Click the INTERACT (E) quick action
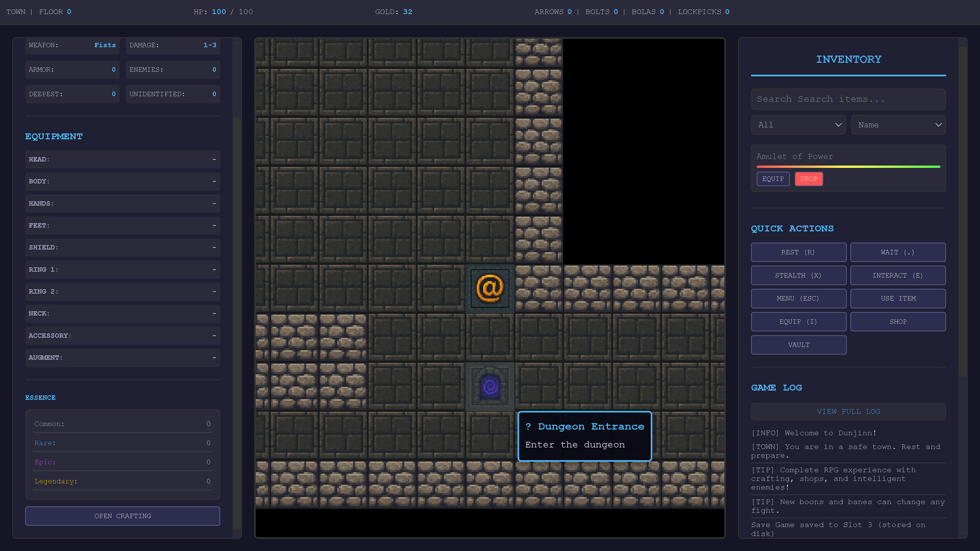This screenshot has height=551, width=980. [x=898, y=275]
